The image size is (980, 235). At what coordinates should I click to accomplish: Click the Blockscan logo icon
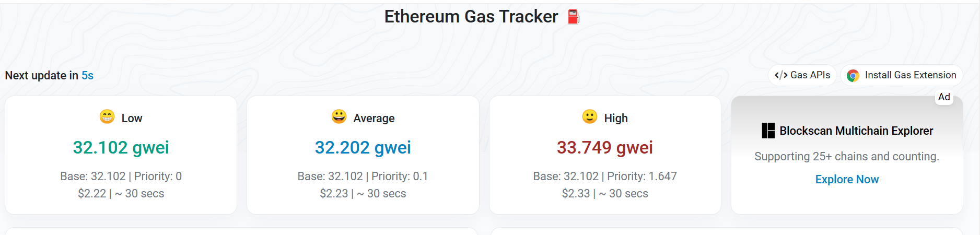pos(768,131)
